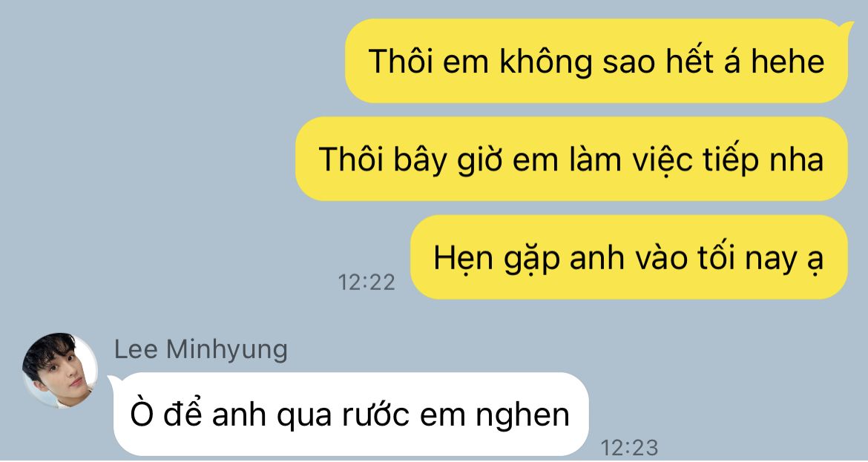
Task: Tap the sender name Lee Minhyung
Action: (200, 350)
